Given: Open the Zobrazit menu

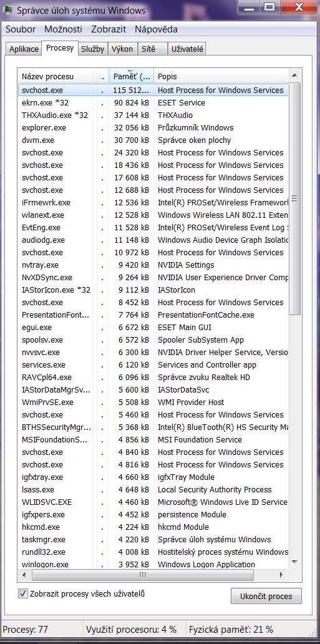Looking at the screenshot, I should pyautogui.click(x=109, y=29).
